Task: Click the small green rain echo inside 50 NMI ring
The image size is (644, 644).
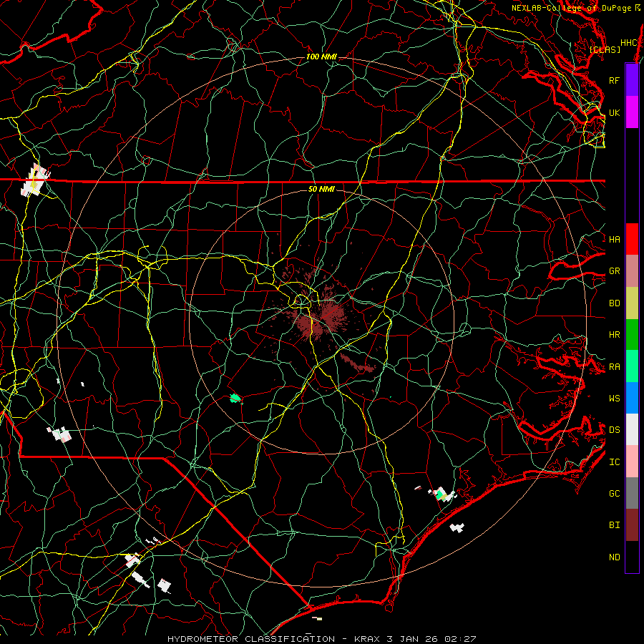Action: [x=235, y=398]
